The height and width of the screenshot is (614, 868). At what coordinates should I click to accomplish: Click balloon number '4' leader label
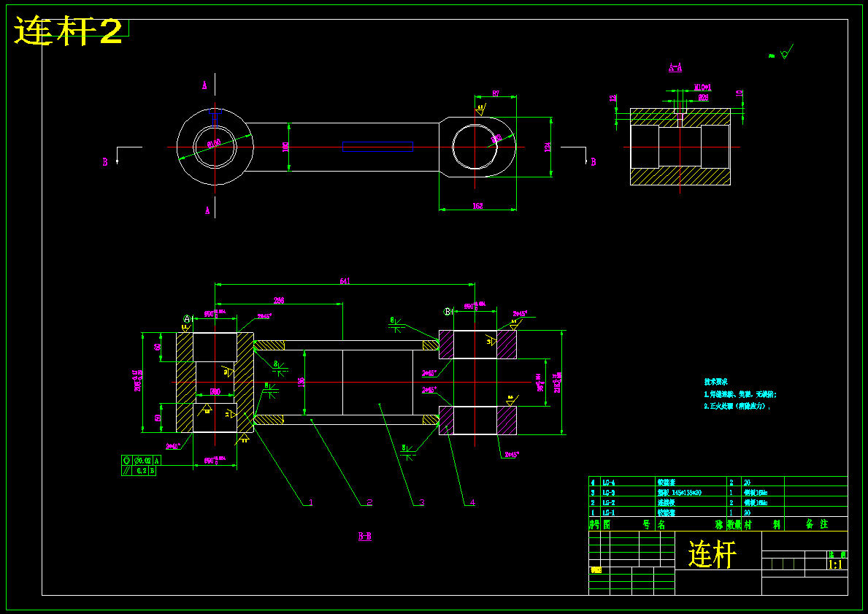click(x=472, y=502)
